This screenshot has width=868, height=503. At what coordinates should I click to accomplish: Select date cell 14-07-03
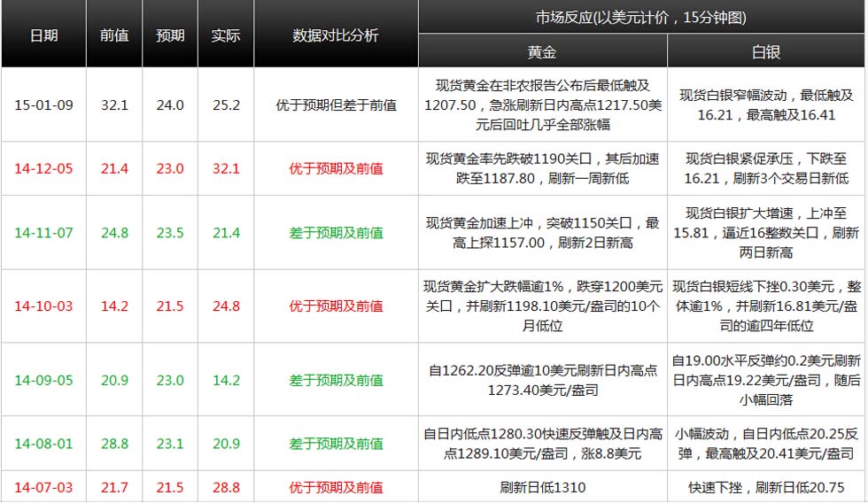pos(43,488)
